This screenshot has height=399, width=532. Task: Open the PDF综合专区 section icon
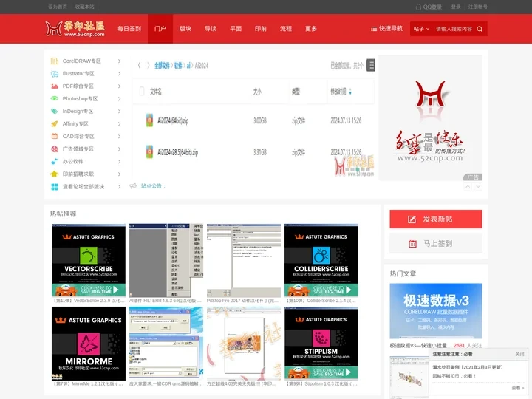[x=54, y=86]
